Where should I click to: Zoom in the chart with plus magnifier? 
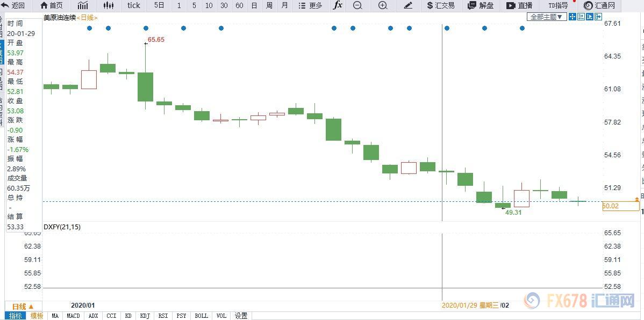[x=383, y=5]
